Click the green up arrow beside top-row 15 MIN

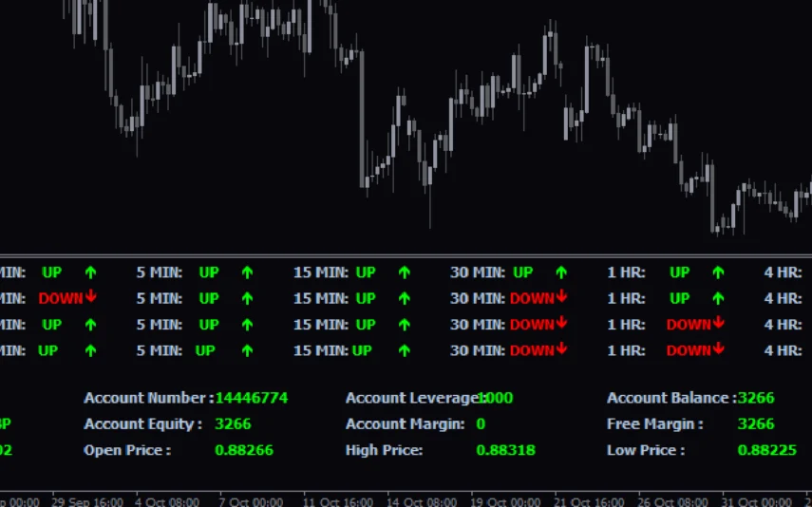click(x=405, y=272)
